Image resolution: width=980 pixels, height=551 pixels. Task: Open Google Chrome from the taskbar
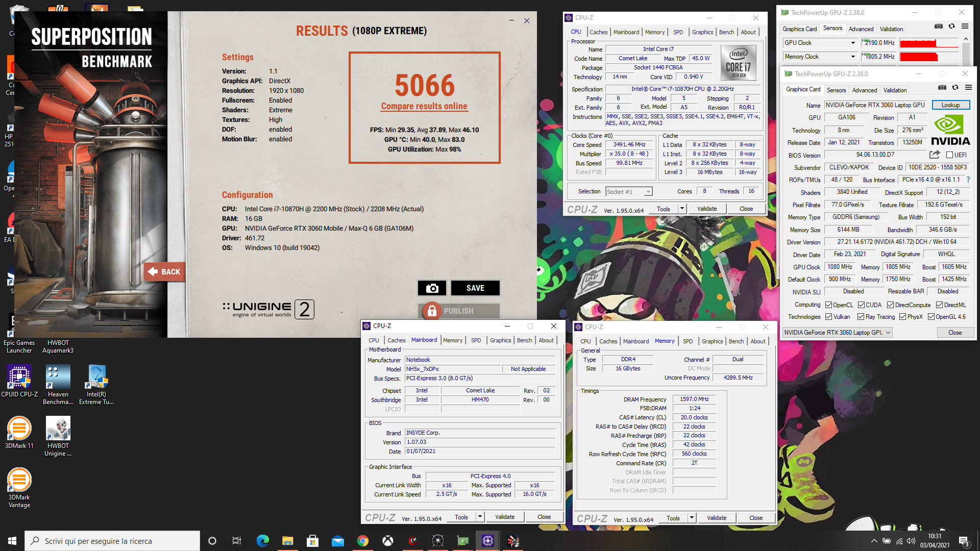click(363, 541)
